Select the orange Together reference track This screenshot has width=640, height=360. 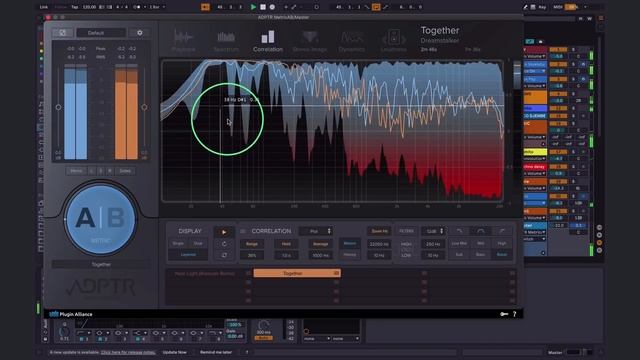coord(297,273)
